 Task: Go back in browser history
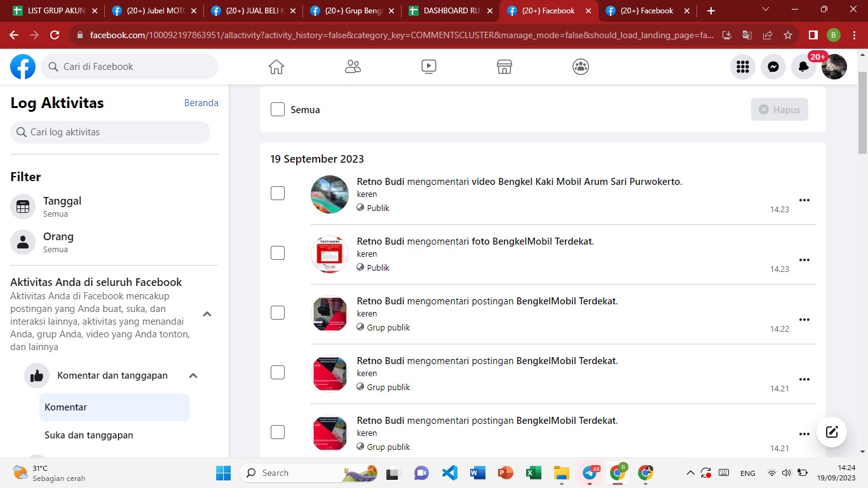click(14, 35)
